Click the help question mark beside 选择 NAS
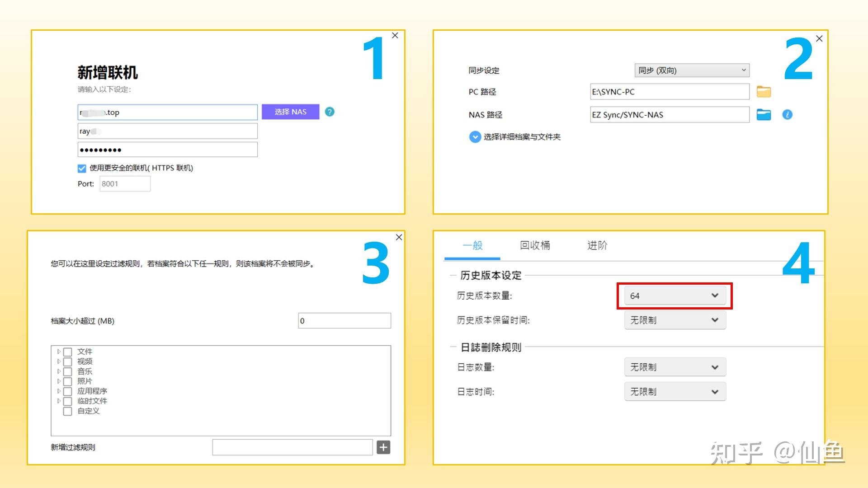 tap(329, 112)
